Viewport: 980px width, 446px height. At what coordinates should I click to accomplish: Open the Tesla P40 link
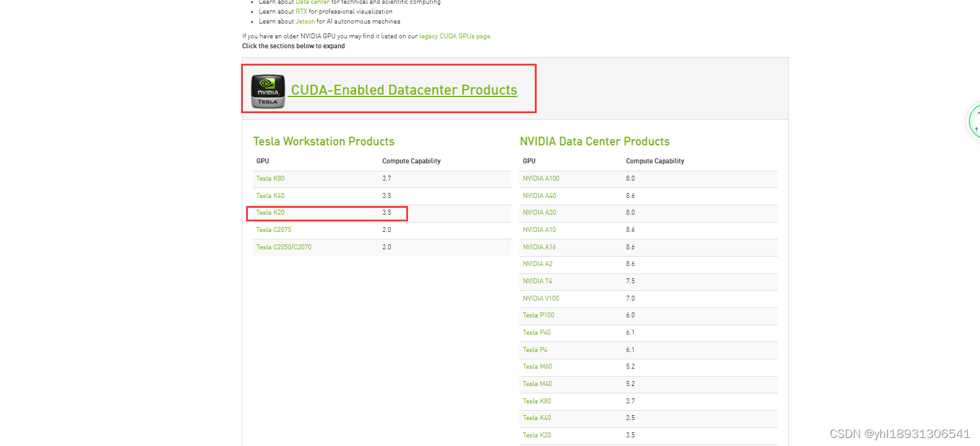[x=537, y=333]
